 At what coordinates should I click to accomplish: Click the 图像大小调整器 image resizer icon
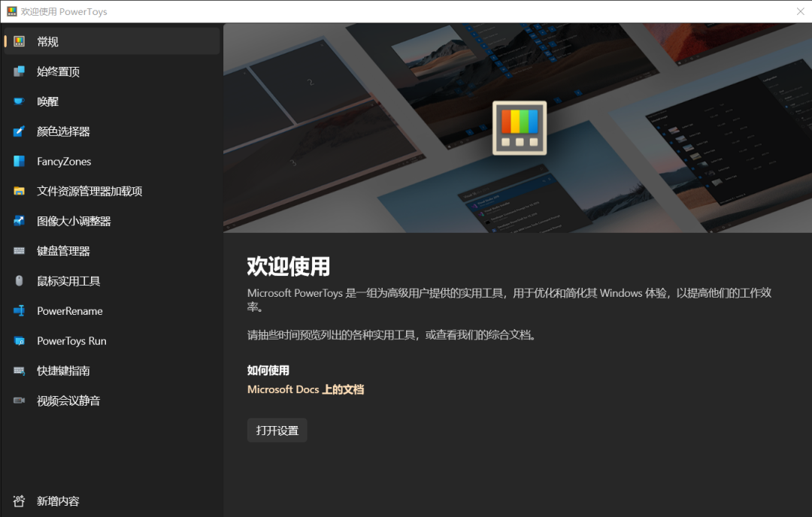[x=19, y=221]
